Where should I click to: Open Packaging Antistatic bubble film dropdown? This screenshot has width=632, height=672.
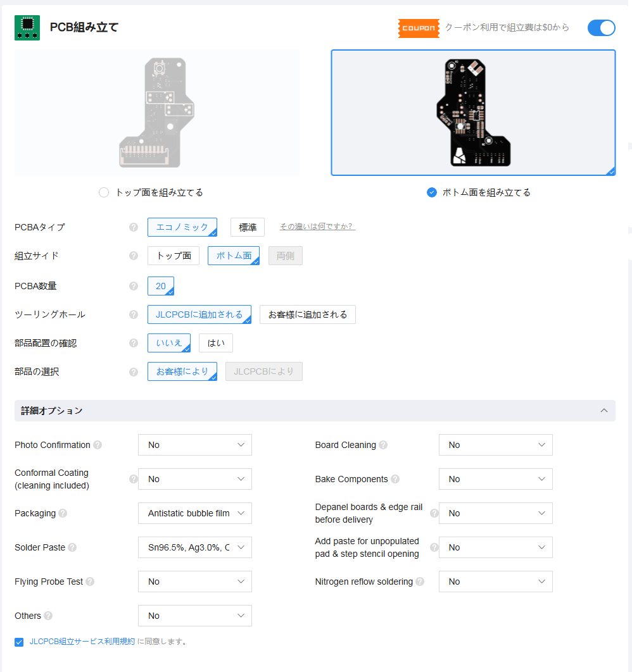coord(194,513)
